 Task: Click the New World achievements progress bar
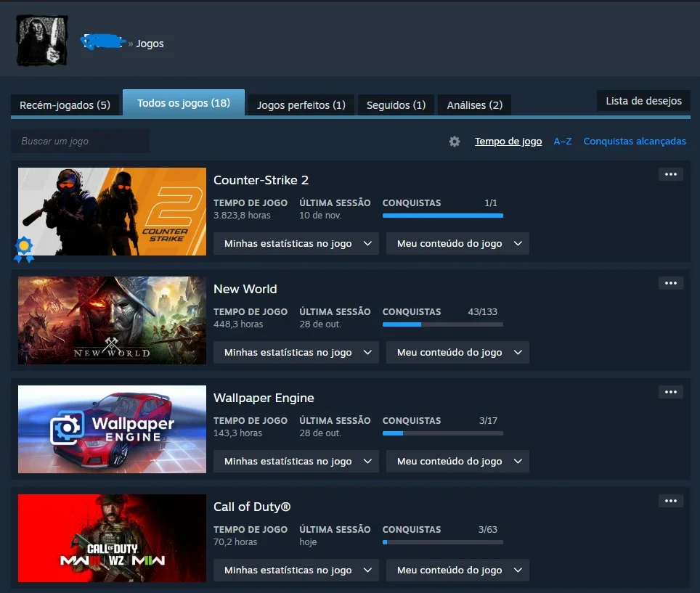pyautogui.click(x=443, y=324)
